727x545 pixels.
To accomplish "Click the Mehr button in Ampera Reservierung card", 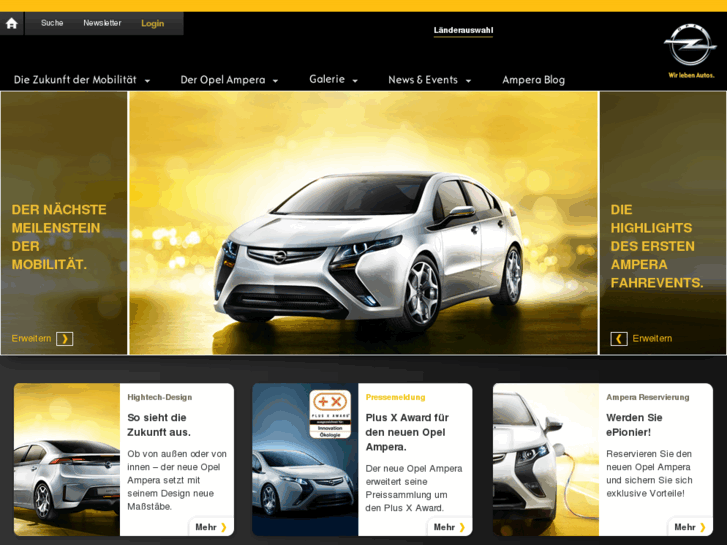I will coord(690,527).
